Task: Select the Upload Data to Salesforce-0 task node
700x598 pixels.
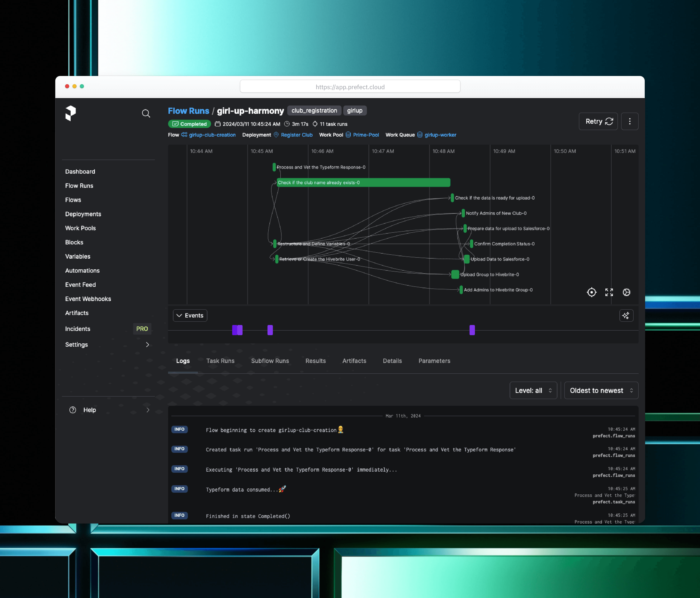Action: [466, 259]
